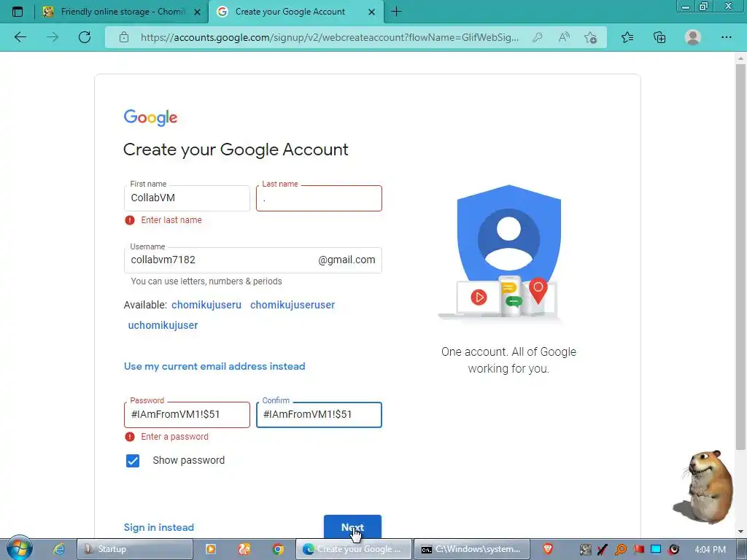View site info via the lock icon
Screen dimensions: 747x560
124,37
